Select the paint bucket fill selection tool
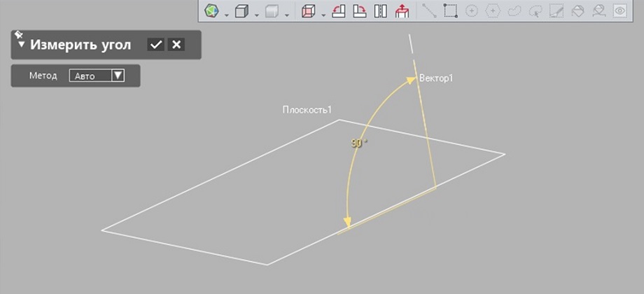This screenshot has height=294, width=644. 577,11
